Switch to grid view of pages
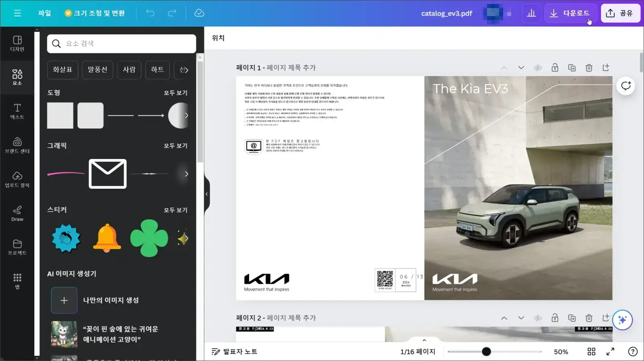 pyautogui.click(x=591, y=352)
